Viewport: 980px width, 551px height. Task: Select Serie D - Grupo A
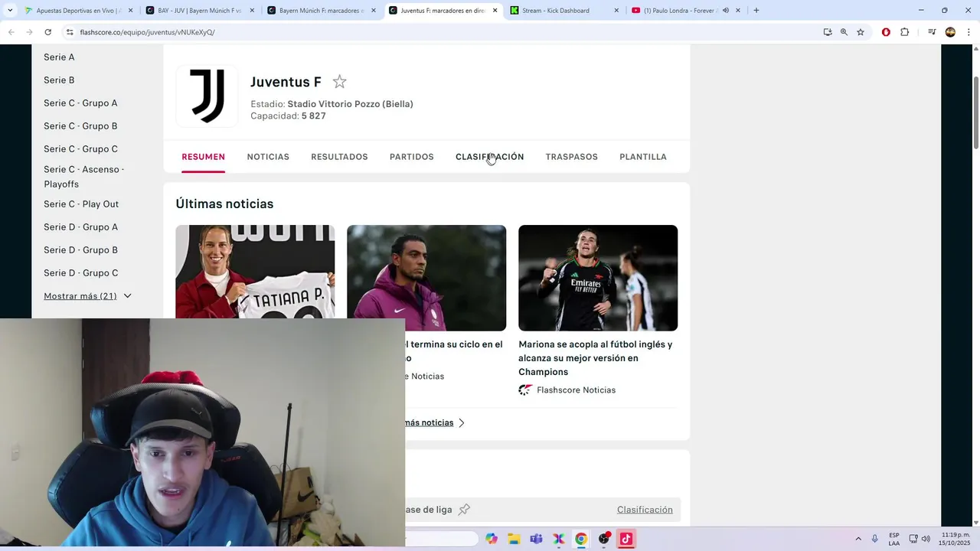click(x=80, y=227)
